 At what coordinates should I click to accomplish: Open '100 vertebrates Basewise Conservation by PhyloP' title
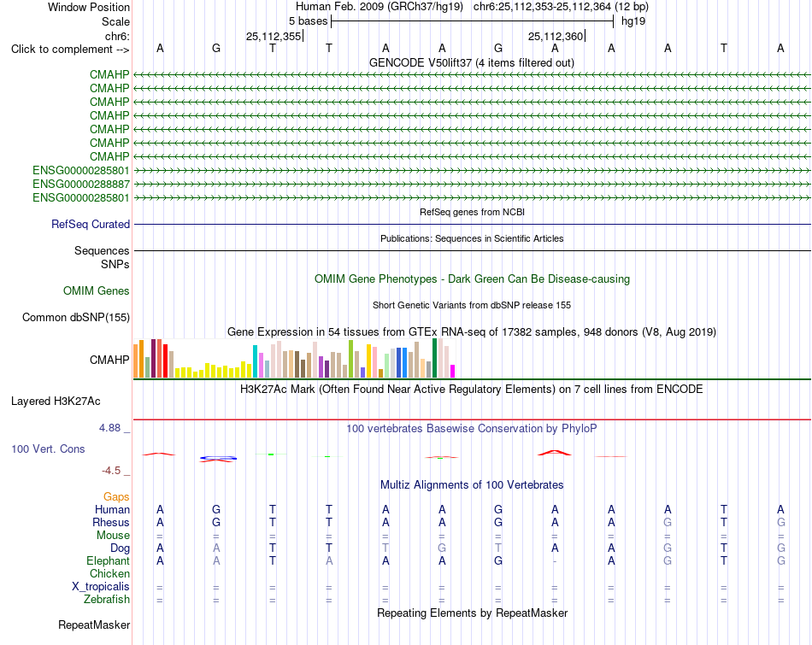(471, 429)
